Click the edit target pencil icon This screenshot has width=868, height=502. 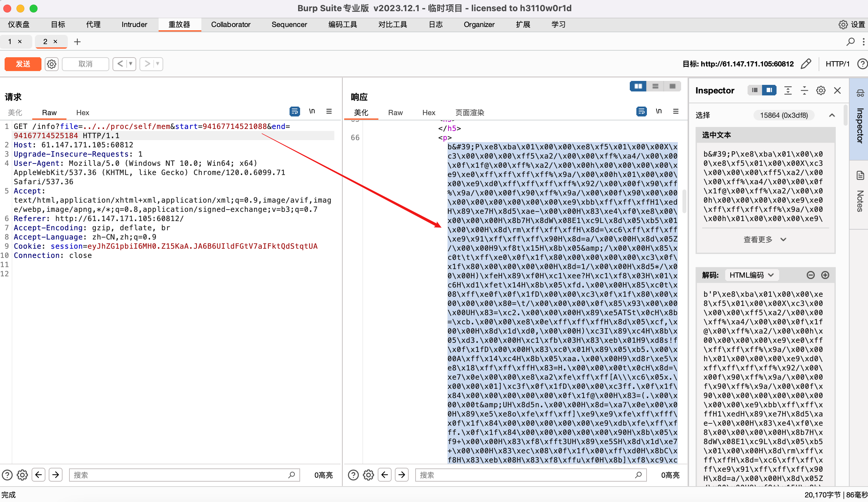(806, 64)
